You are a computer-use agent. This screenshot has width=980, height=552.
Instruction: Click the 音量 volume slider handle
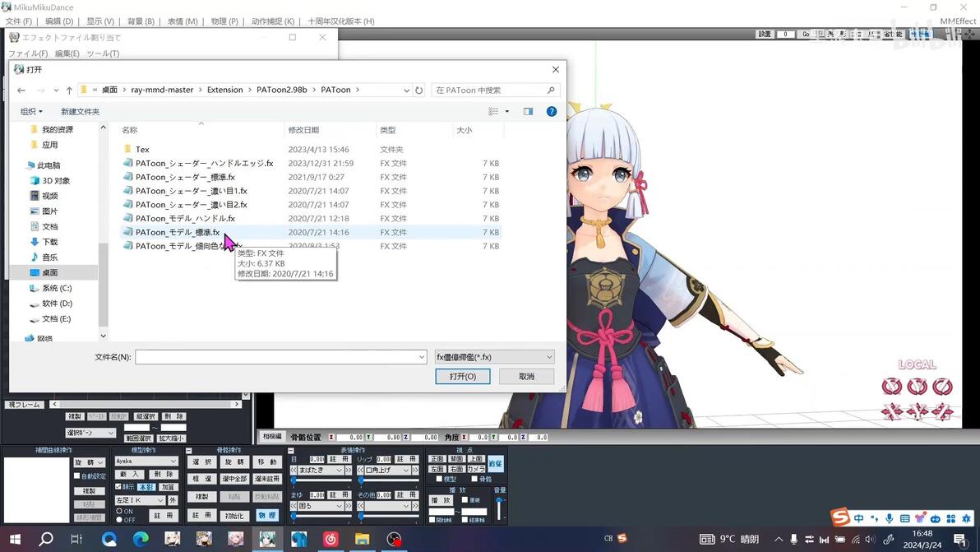click(x=499, y=501)
